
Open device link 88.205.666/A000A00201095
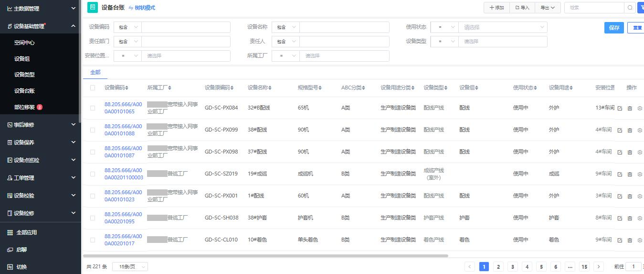coord(123,218)
